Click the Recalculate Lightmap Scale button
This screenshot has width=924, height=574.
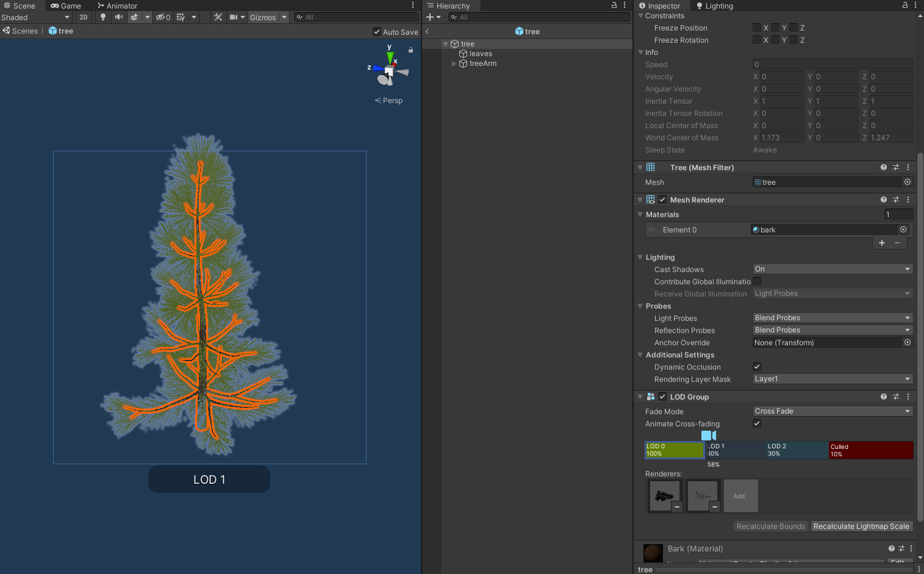tap(861, 526)
